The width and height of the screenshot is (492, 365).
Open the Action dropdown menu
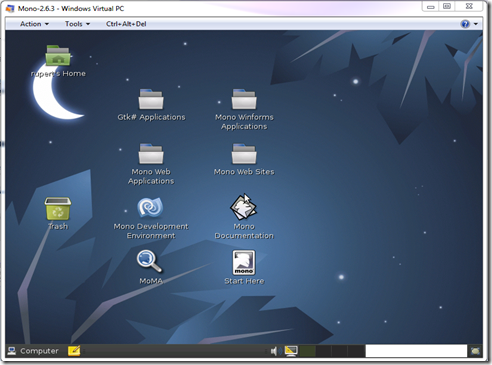(x=34, y=24)
